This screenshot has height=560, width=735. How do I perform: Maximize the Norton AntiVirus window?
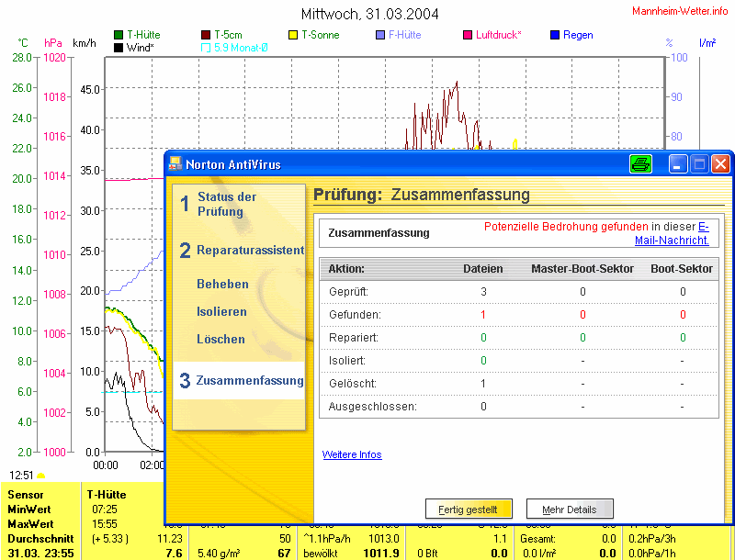[x=699, y=164]
